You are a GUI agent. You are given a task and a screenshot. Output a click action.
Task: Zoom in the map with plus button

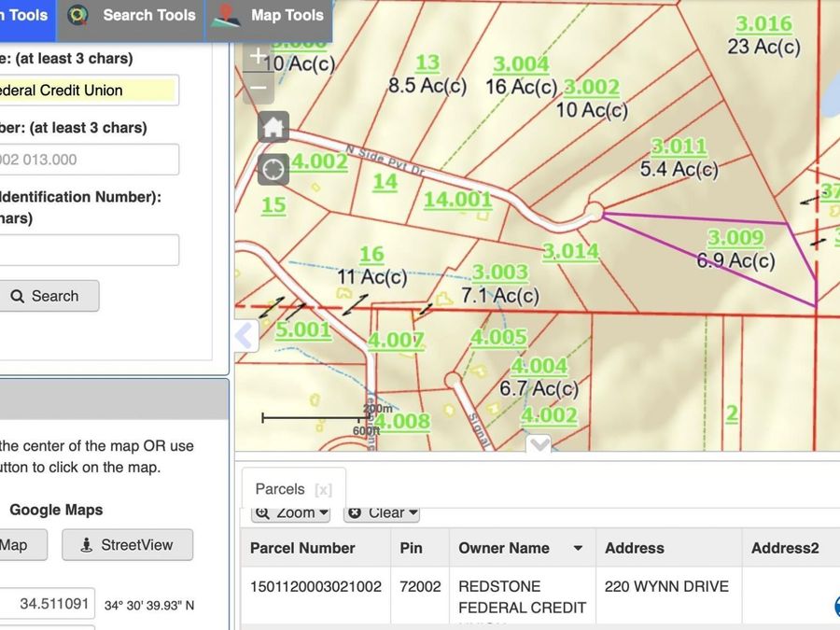pyautogui.click(x=259, y=57)
